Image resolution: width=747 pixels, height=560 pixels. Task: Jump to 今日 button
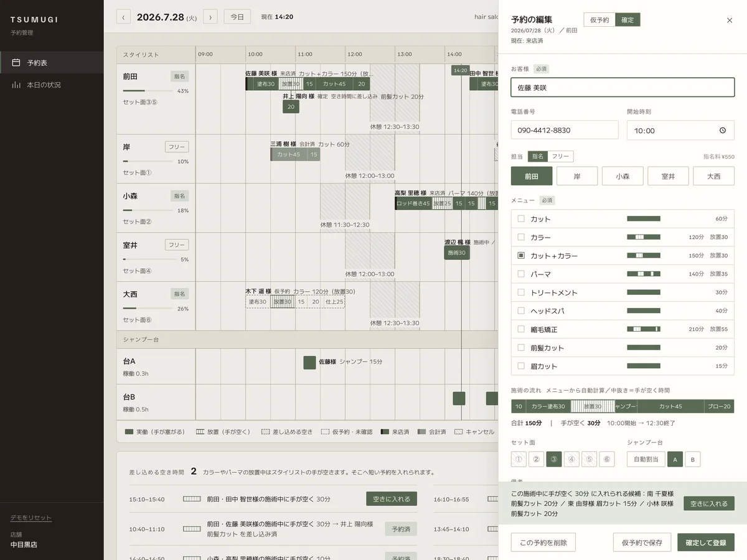(237, 17)
